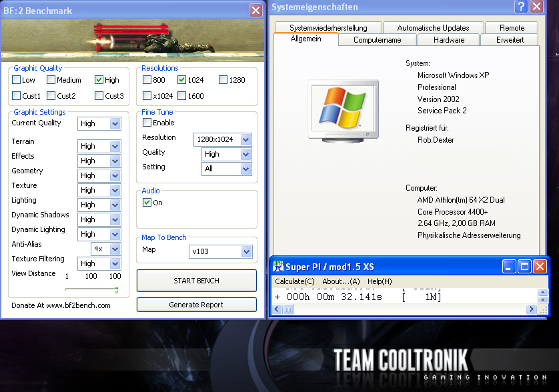Switch to the Remote tab
559x392 pixels.
pos(512,28)
